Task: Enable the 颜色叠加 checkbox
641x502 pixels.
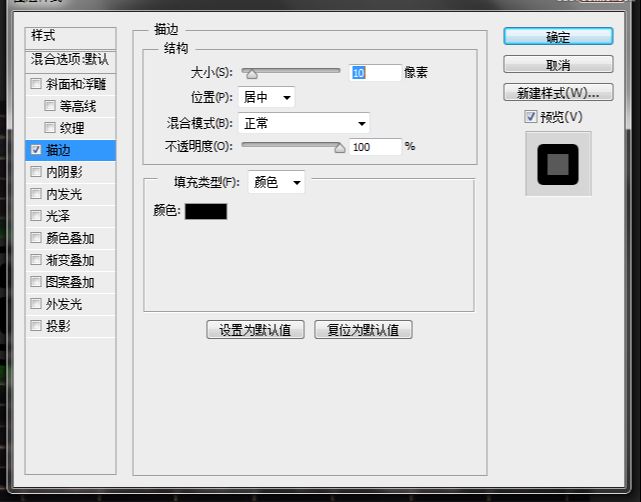Action: [x=36, y=238]
